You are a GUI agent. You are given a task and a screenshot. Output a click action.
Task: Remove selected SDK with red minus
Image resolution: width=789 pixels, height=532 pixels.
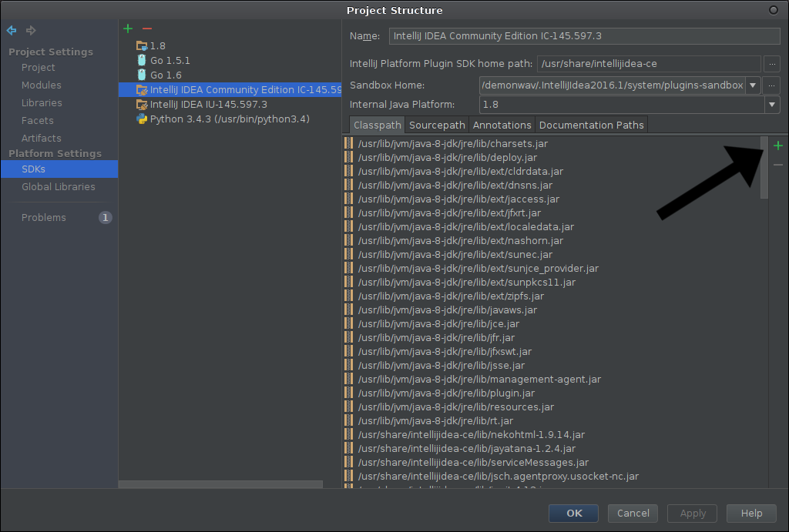click(x=147, y=28)
